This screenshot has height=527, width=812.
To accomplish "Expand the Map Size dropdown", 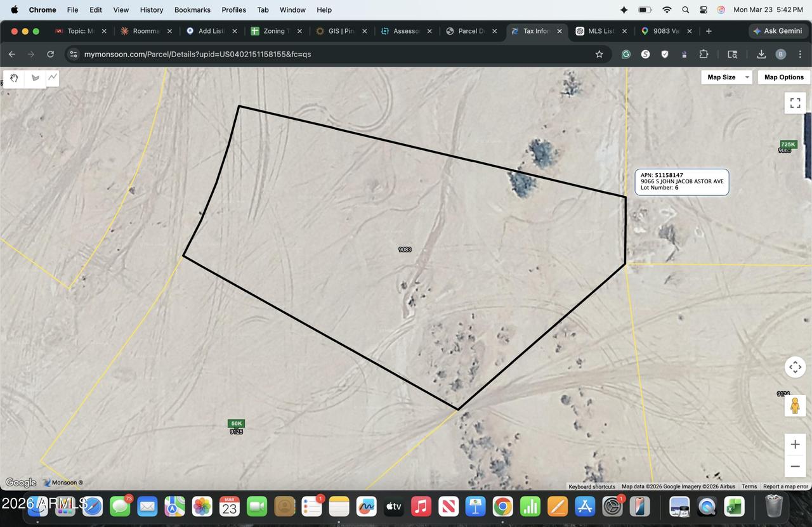I will pyautogui.click(x=726, y=77).
